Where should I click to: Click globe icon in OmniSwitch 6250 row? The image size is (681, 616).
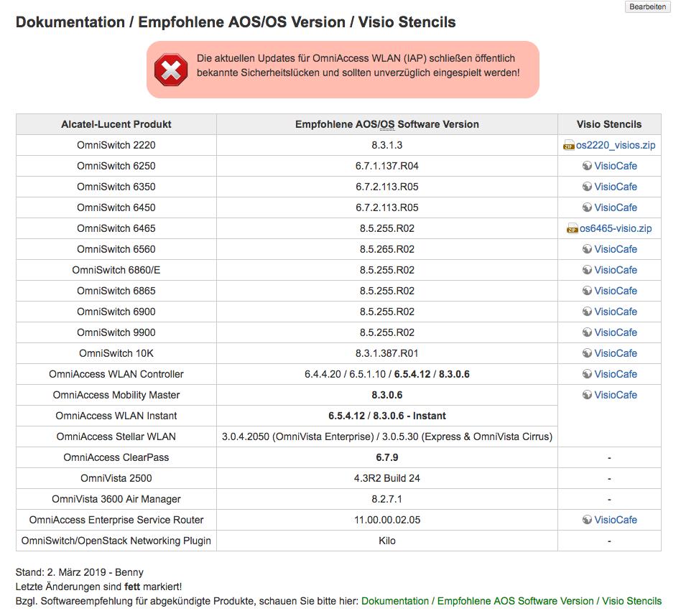587,166
